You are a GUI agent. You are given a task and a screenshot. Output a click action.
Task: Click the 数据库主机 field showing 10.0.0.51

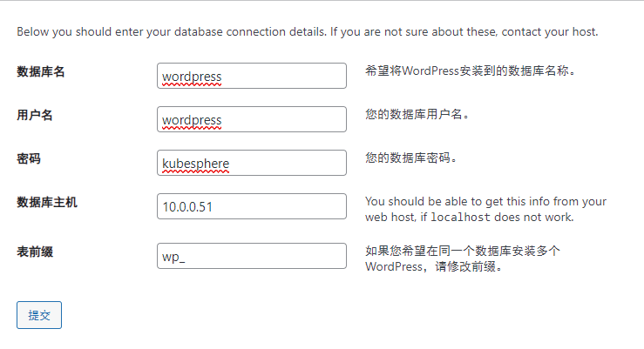(251, 206)
